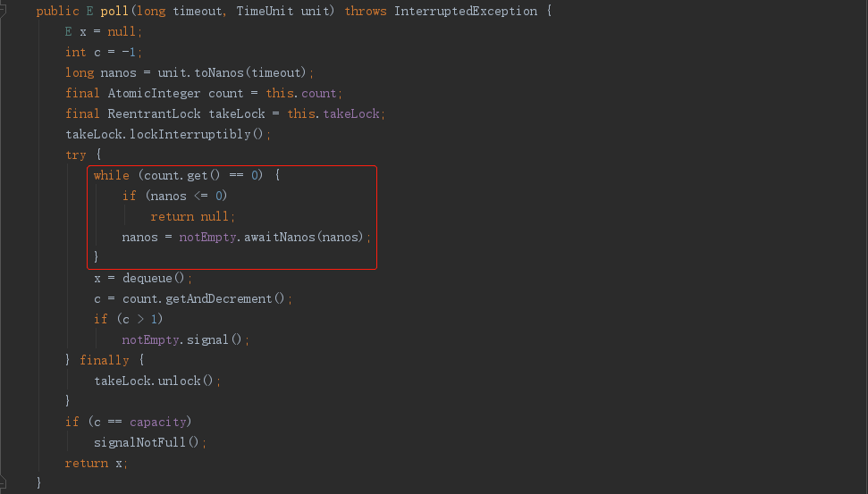Click the 'try' keyword
The image size is (868, 494).
pyautogui.click(x=76, y=155)
